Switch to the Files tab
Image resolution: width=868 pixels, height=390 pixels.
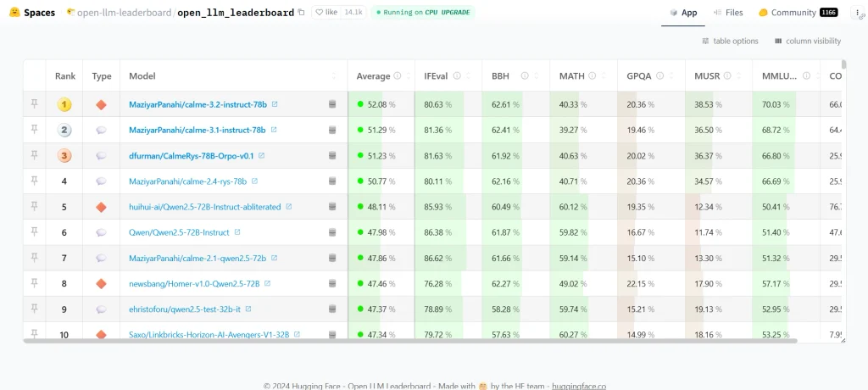pyautogui.click(x=728, y=13)
